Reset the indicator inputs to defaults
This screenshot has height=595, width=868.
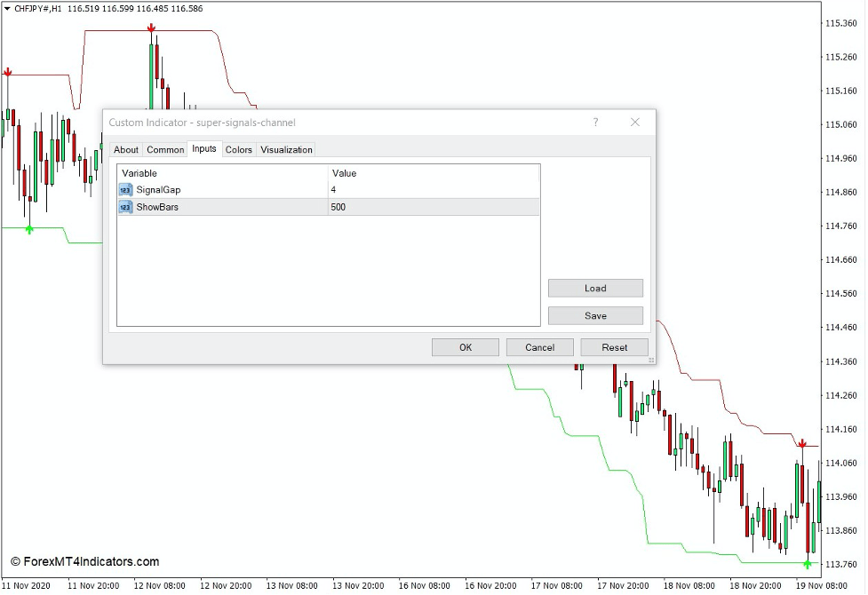(x=614, y=347)
